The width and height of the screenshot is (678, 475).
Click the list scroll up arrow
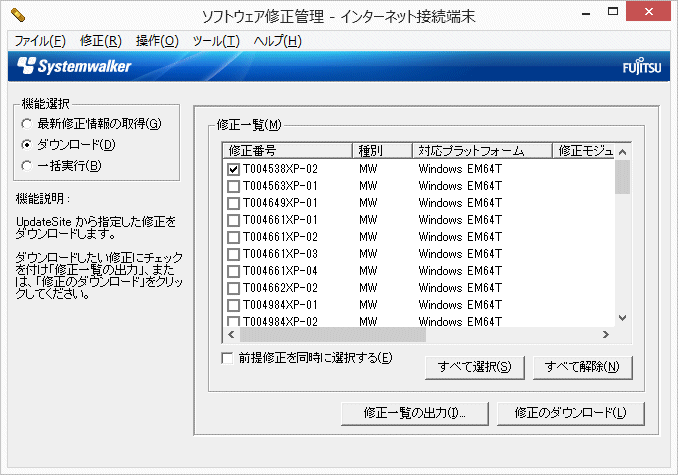click(x=623, y=152)
